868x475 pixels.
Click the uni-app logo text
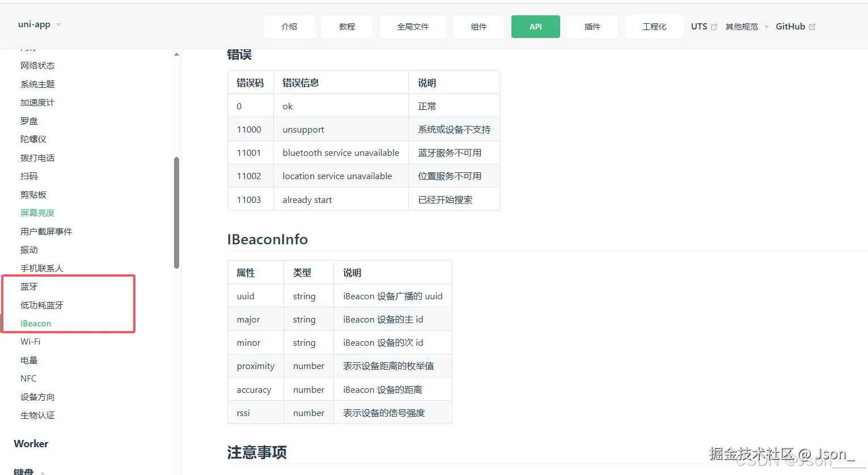[34, 24]
